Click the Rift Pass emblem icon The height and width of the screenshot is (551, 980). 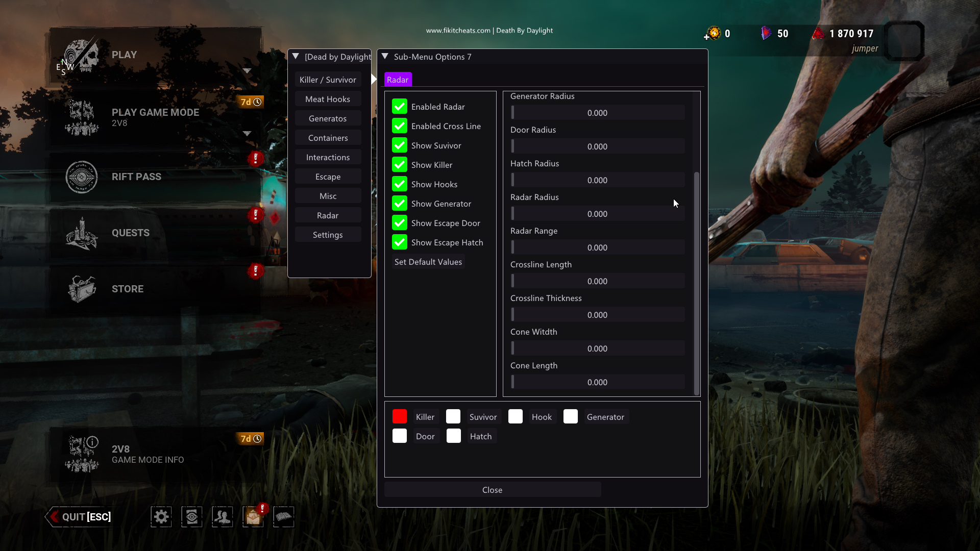click(82, 177)
